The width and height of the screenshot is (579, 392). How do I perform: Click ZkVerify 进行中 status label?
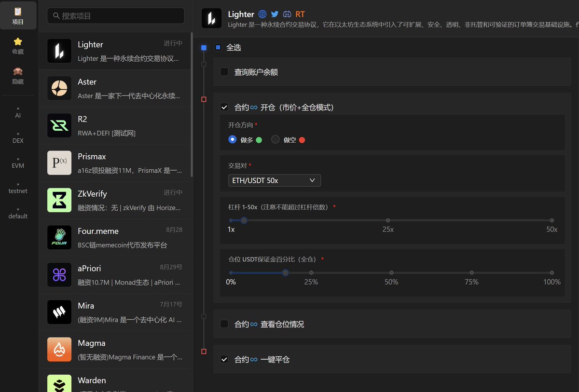(x=173, y=192)
